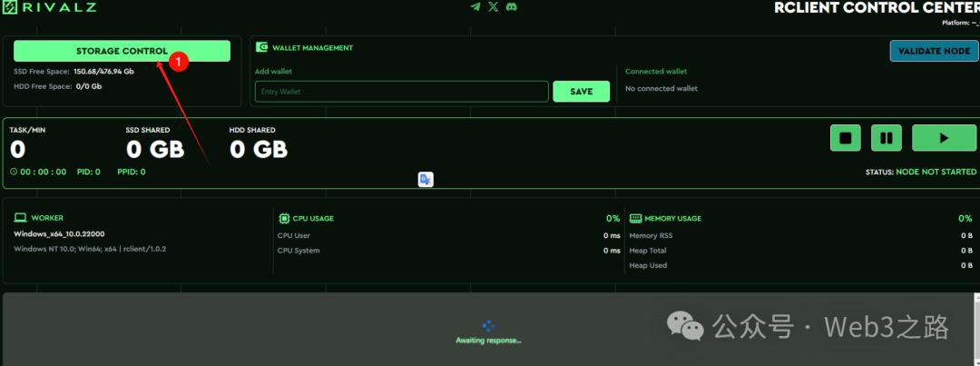The width and height of the screenshot is (980, 366).
Task: Select the rclient/1.0.2 user agent line
Action: tap(90, 249)
